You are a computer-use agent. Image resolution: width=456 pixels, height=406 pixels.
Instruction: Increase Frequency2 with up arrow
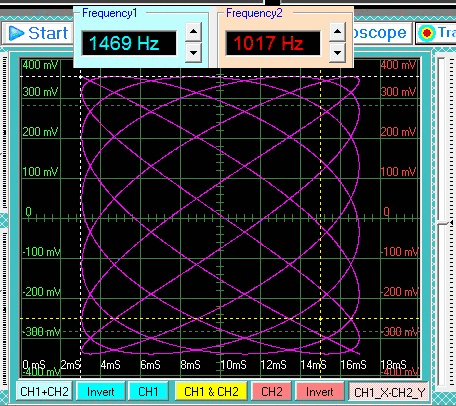point(337,32)
